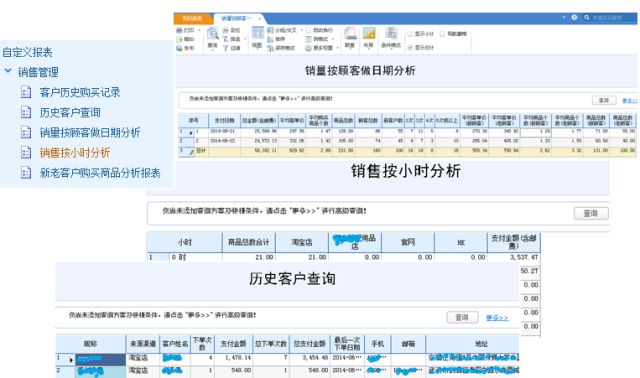Tick the 自动换行 checkbox

[309, 31]
